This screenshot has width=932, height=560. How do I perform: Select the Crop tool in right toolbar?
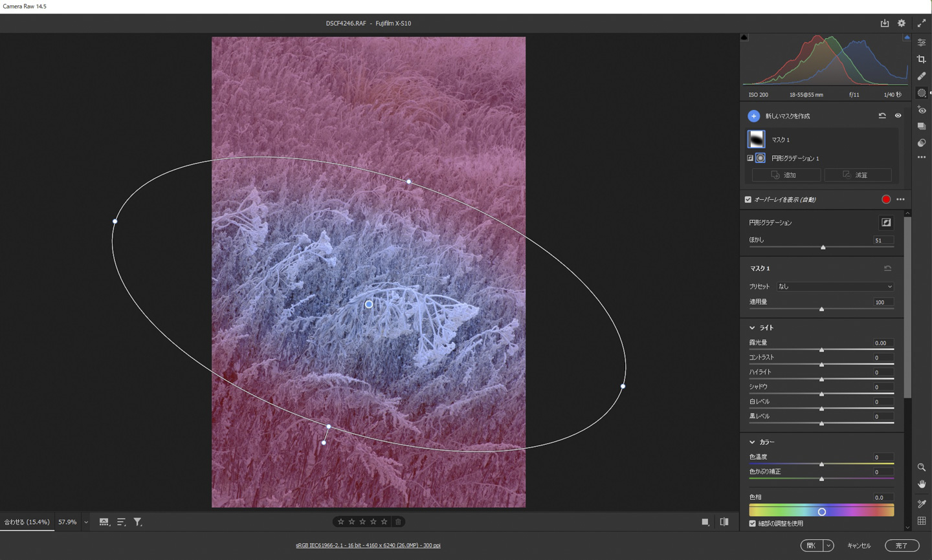922,59
